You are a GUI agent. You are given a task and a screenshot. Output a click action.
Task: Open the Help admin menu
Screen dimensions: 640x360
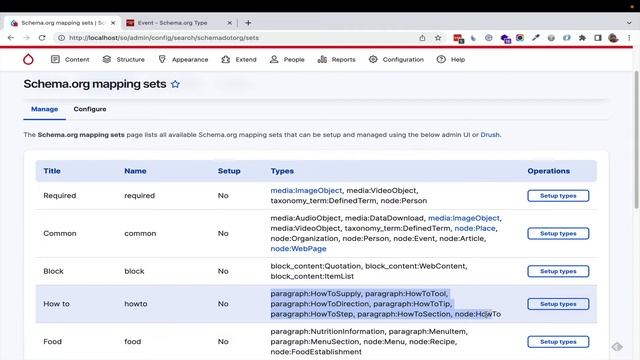point(451,60)
